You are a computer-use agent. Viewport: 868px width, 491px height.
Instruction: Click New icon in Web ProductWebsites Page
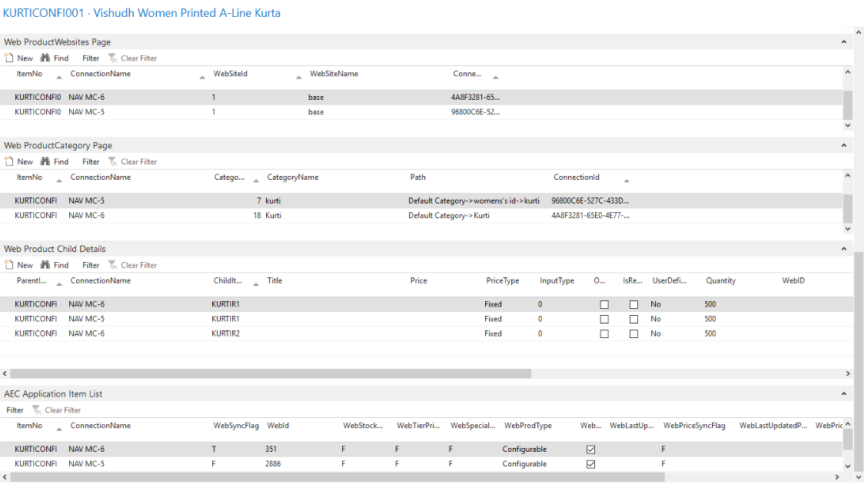(10, 58)
